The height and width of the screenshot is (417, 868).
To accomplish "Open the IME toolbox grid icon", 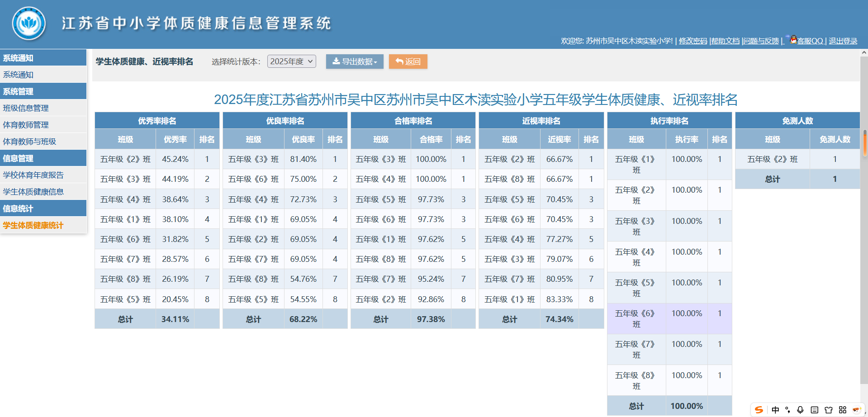I will tap(842, 410).
